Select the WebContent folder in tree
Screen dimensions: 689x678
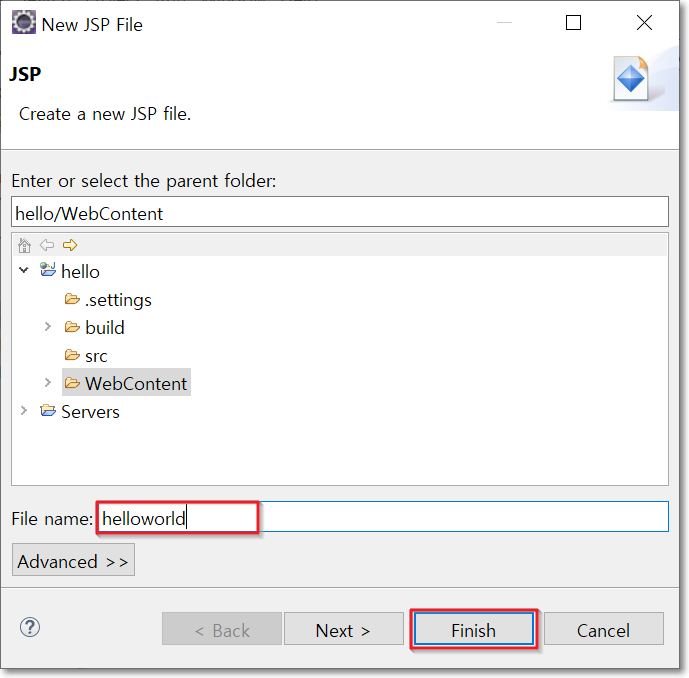pos(136,383)
